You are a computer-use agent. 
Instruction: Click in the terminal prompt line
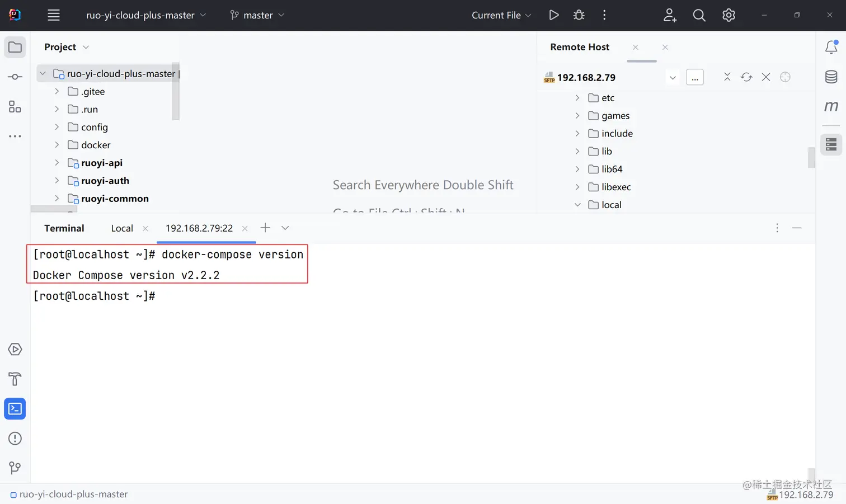point(94,296)
